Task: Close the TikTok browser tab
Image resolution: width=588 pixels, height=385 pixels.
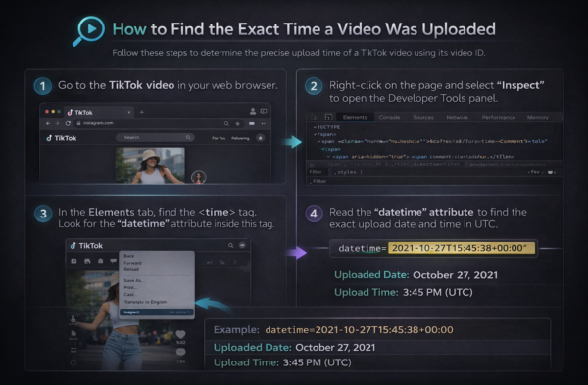Action: point(129,112)
